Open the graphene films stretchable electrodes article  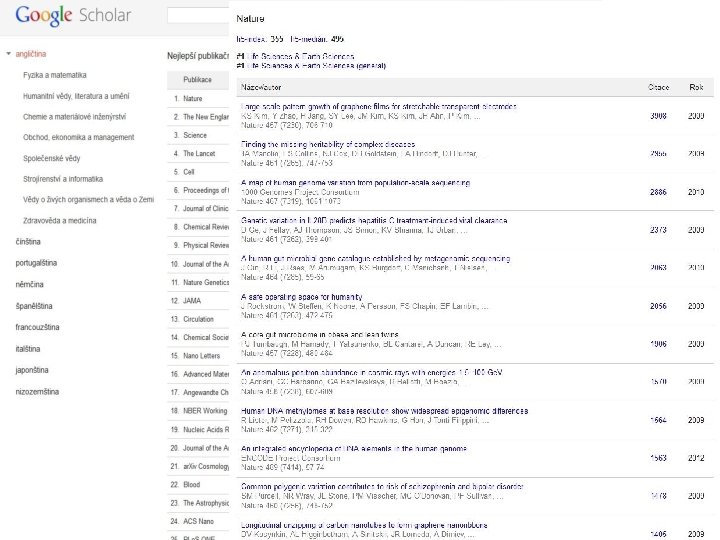tap(379, 107)
